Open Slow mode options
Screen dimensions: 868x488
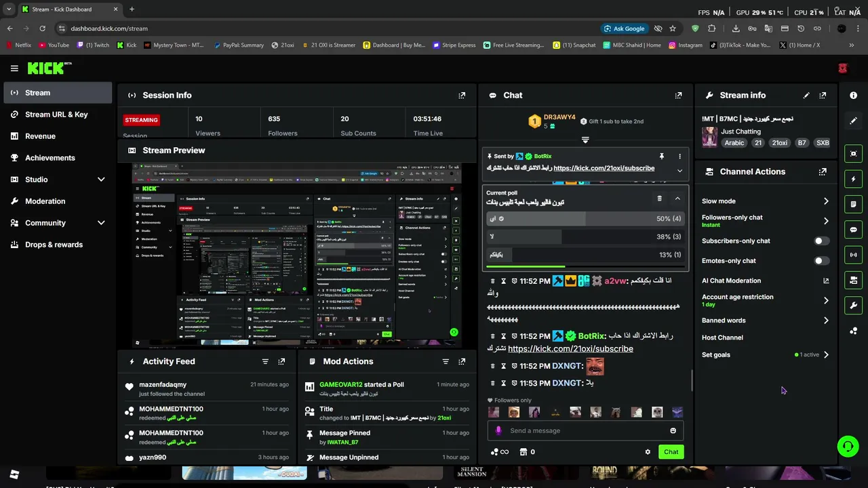766,201
